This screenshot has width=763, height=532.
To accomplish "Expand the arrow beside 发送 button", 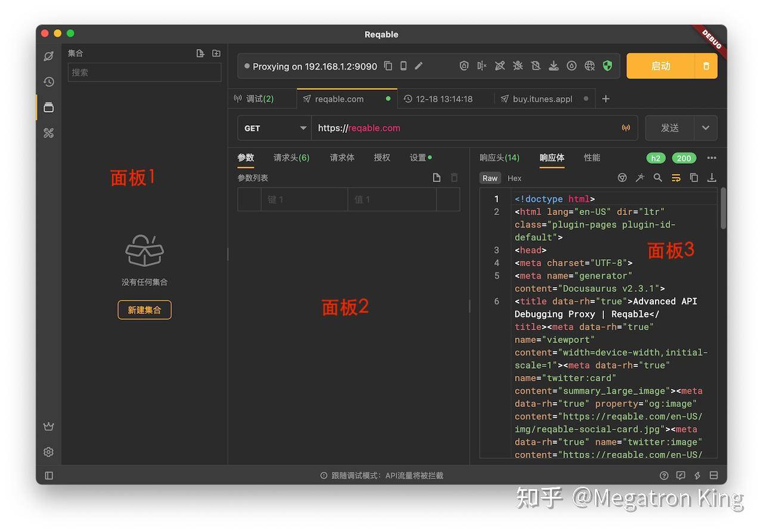I will 706,128.
